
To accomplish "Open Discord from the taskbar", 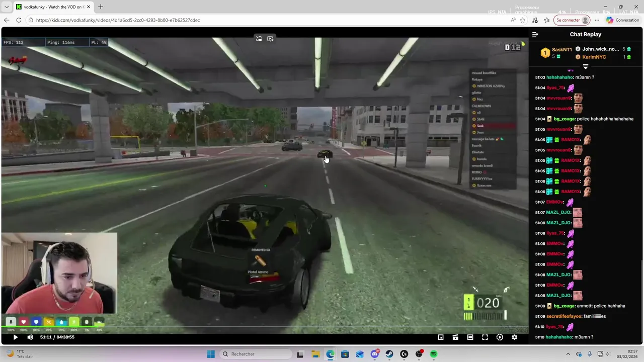I will [x=374, y=354].
